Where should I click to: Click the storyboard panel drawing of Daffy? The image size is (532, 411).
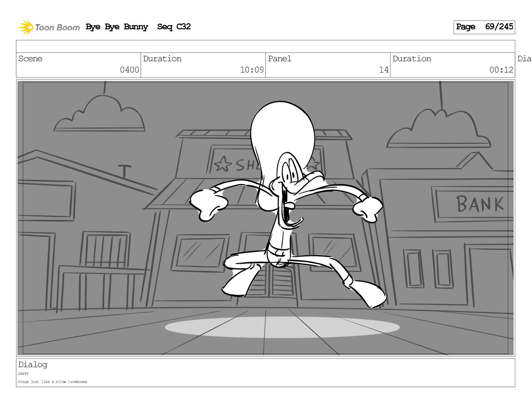point(265,218)
